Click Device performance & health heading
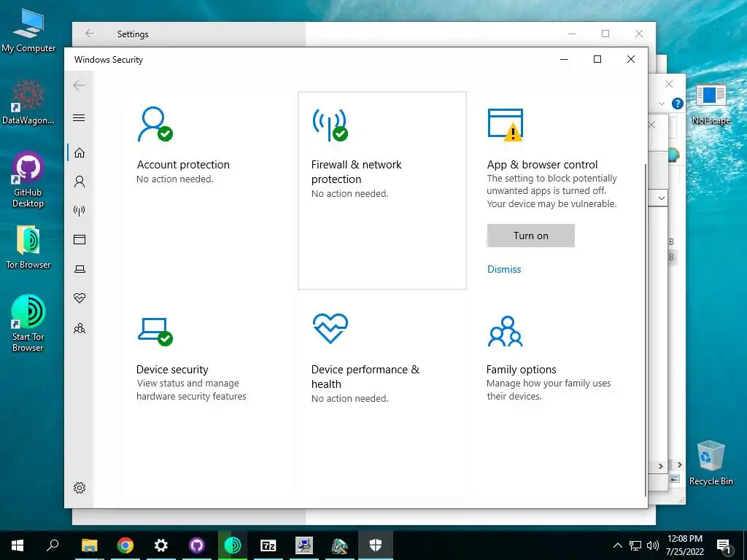Viewport: 747px width, 560px height. [x=365, y=377]
